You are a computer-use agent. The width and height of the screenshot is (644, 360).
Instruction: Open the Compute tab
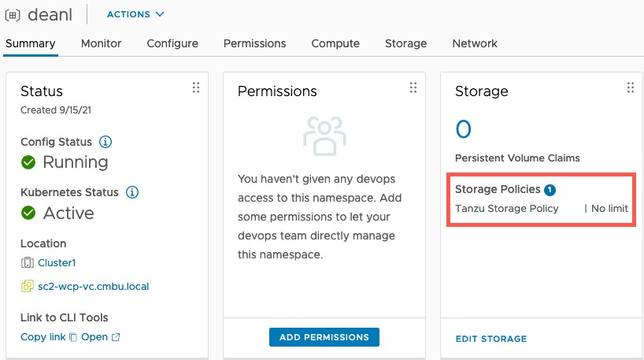(x=335, y=43)
